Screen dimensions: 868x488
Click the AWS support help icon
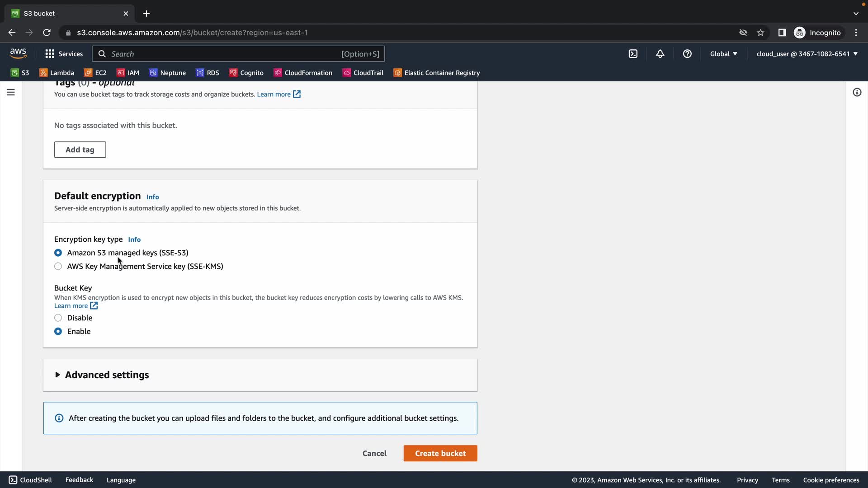coord(687,54)
